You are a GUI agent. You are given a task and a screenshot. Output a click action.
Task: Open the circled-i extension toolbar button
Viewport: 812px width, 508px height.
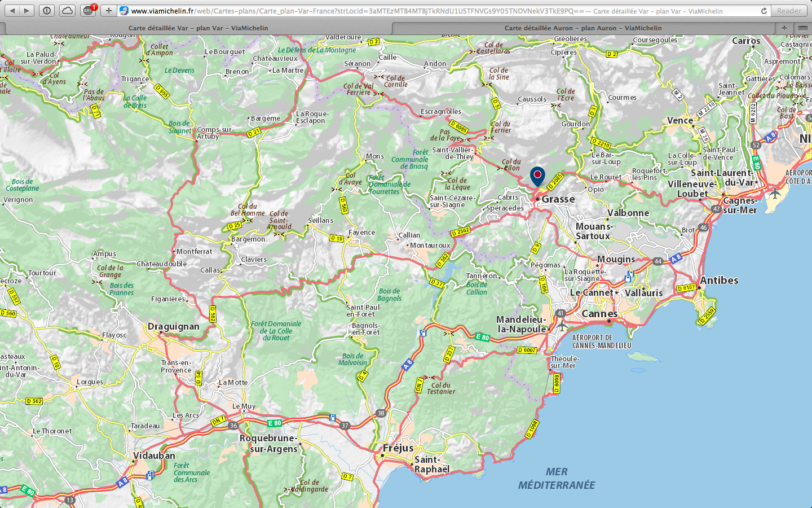47,11
